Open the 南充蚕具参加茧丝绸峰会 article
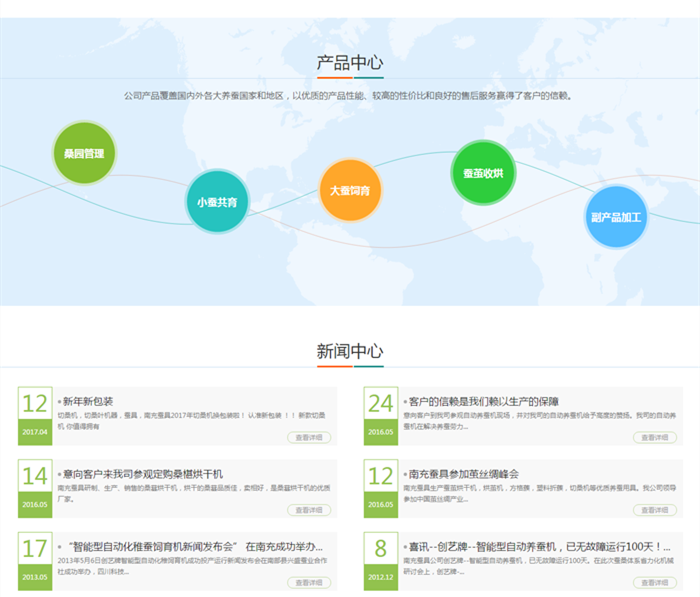 click(x=463, y=473)
